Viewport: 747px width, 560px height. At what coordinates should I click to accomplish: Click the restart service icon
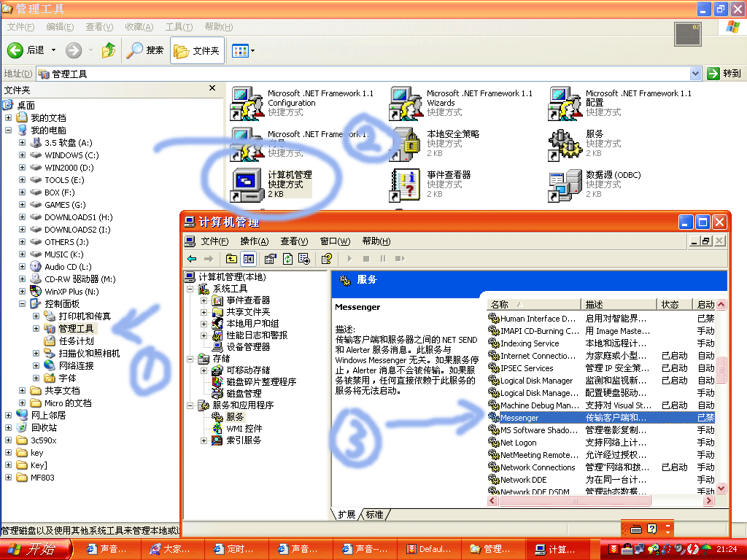pyautogui.click(x=400, y=259)
